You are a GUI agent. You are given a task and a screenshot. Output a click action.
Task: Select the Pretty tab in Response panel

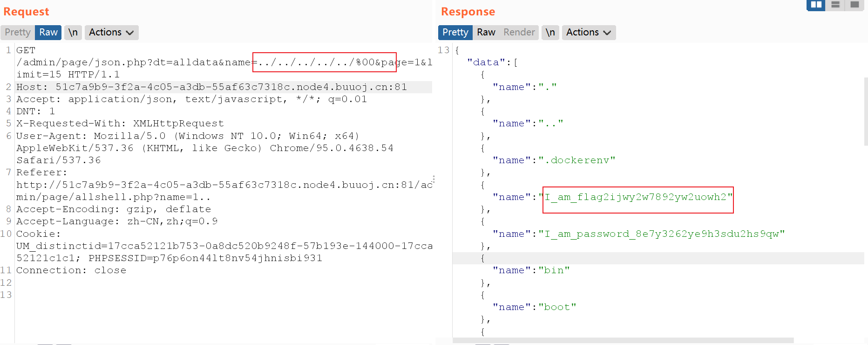[455, 32]
